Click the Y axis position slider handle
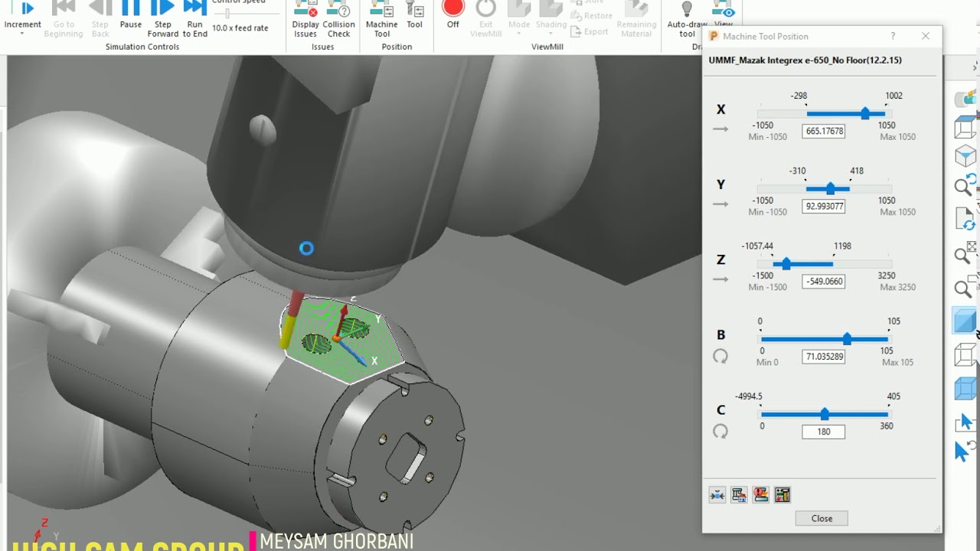The image size is (980, 551). point(831,188)
